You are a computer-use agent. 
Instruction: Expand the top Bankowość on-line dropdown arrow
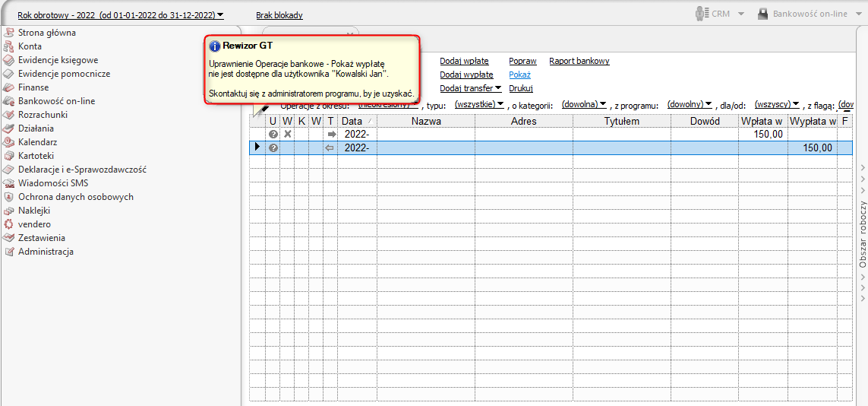tap(858, 14)
